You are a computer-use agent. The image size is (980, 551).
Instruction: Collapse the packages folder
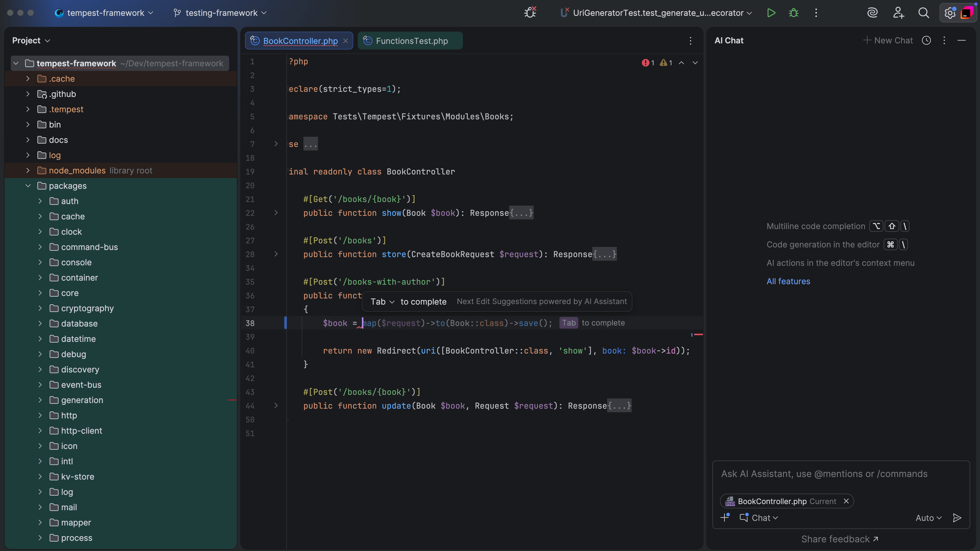tap(28, 185)
